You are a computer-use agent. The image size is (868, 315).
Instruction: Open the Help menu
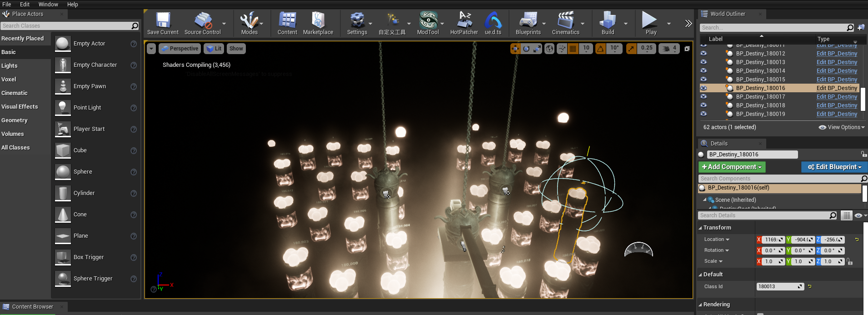(73, 4)
